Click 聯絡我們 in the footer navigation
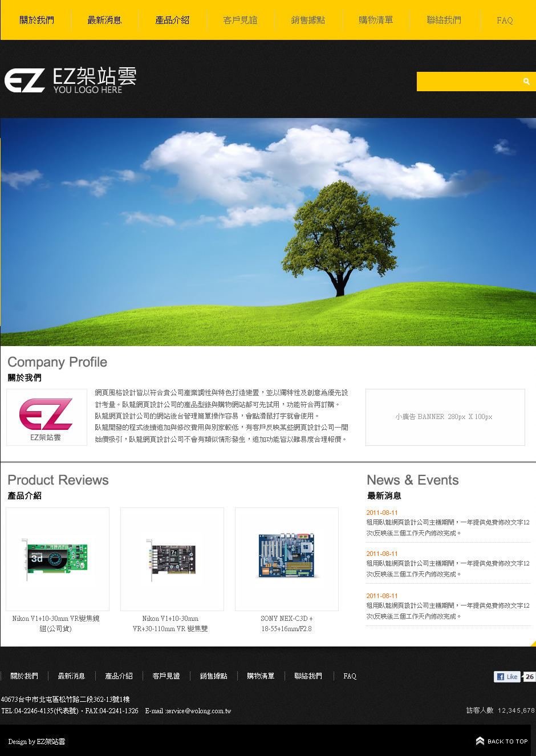 click(x=308, y=676)
